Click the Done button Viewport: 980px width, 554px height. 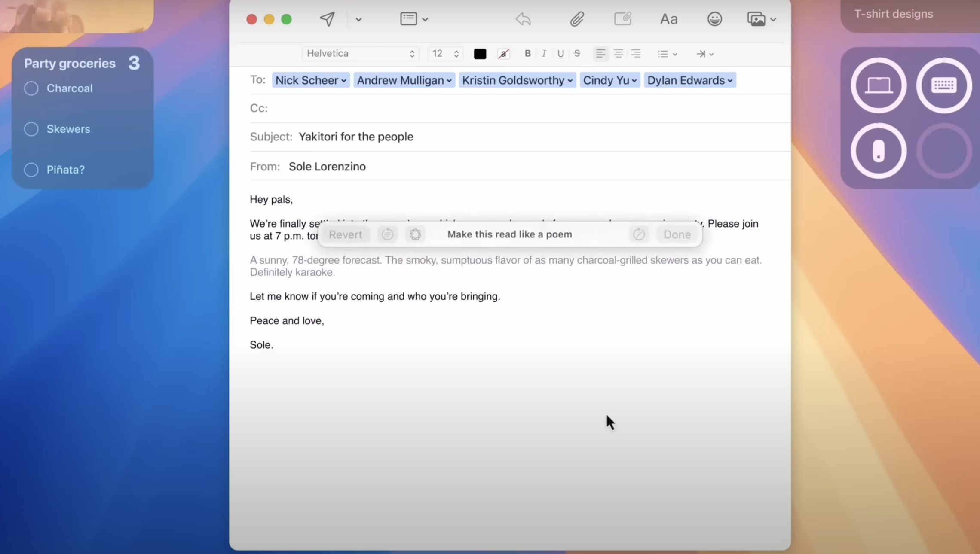[676, 234]
